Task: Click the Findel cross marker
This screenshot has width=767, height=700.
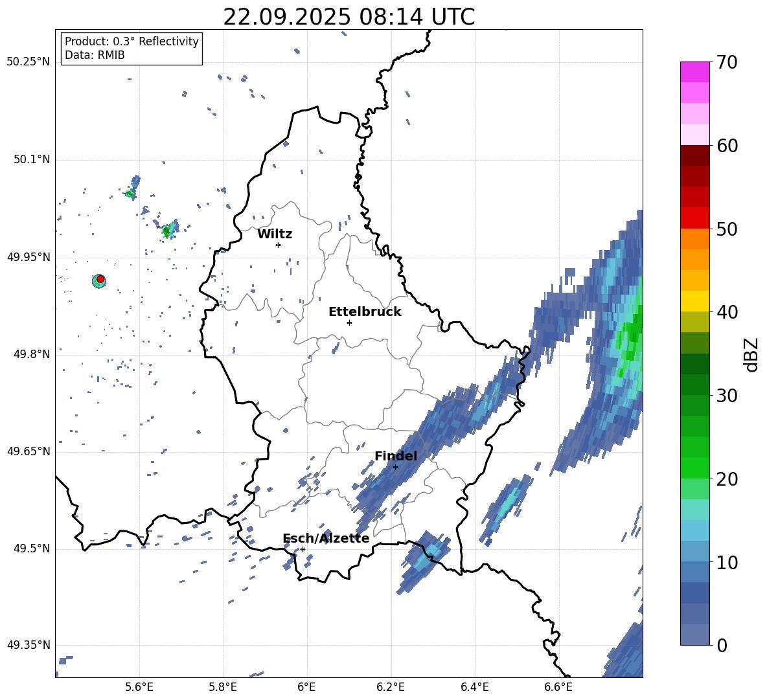Action: [x=395, y=468]
